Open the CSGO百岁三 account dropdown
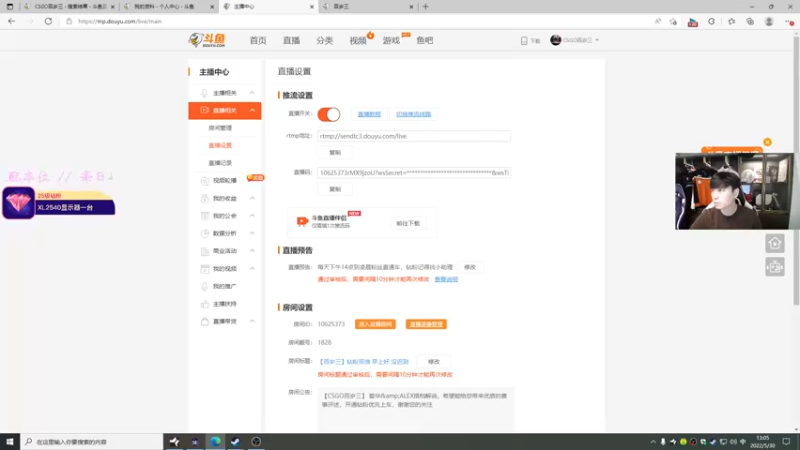This screenshot has height=450, width=800. coord(574,40)
